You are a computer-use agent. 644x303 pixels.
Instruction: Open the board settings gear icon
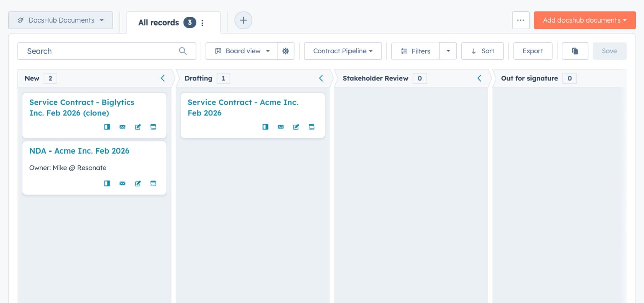[x=286, y=51]
